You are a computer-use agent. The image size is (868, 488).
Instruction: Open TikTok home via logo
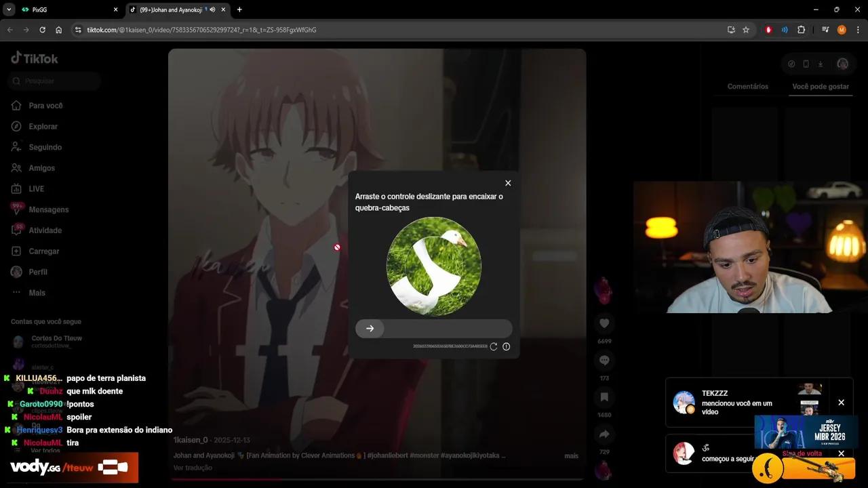[35, 58]
